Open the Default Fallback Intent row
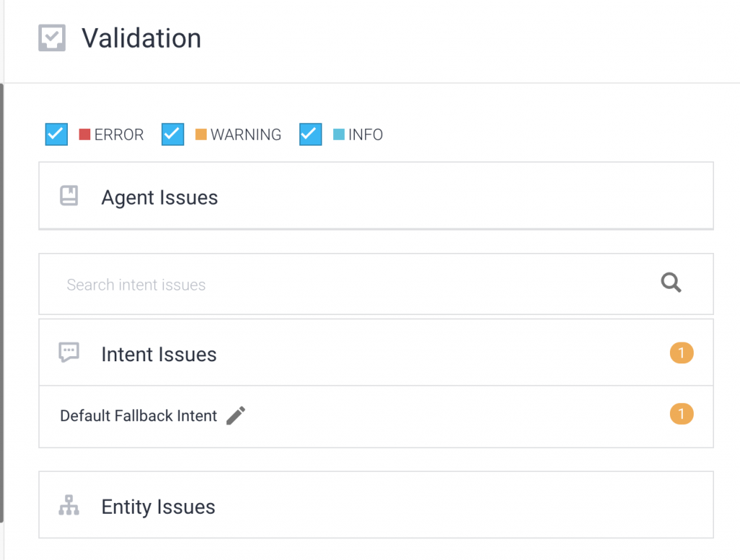Image resolution: width=740 pixels, height=560 pixels. [139, 416]
